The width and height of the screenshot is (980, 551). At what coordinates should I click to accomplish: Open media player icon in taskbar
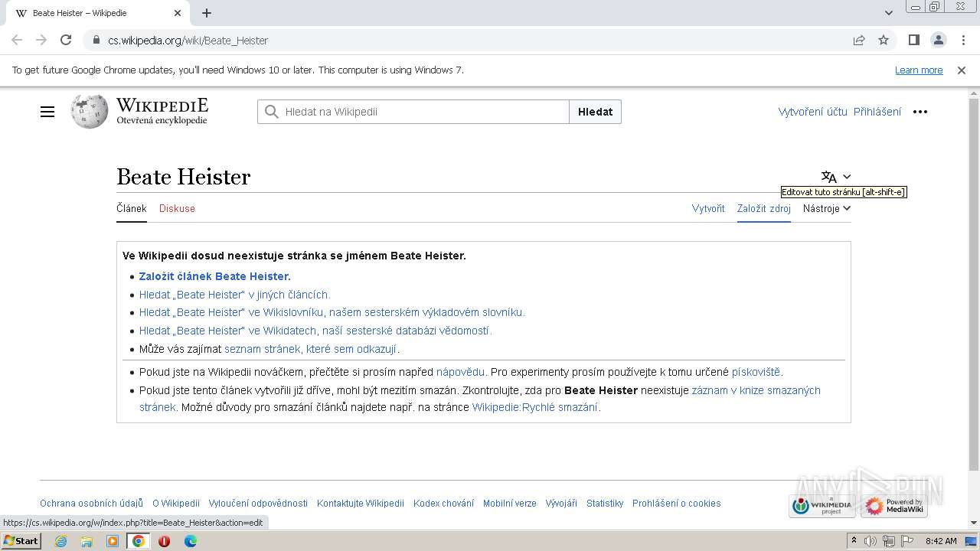point(113,541)
